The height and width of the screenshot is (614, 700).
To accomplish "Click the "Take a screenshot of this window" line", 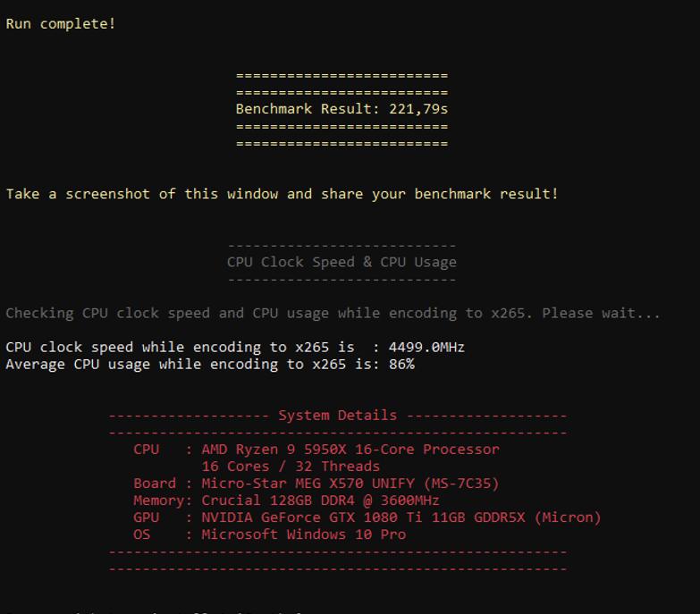I will 283,194.
